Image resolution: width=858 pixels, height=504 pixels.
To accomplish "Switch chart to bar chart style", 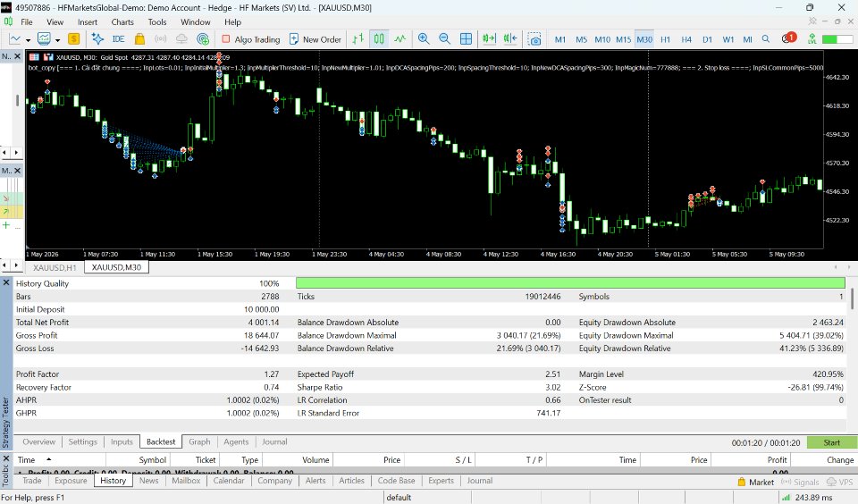I will tap(357, 38).
